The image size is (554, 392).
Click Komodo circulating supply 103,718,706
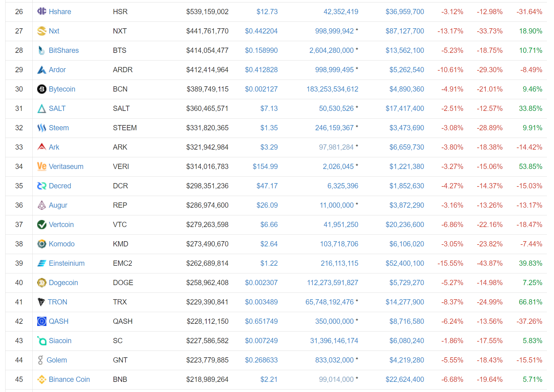[339, 244]
